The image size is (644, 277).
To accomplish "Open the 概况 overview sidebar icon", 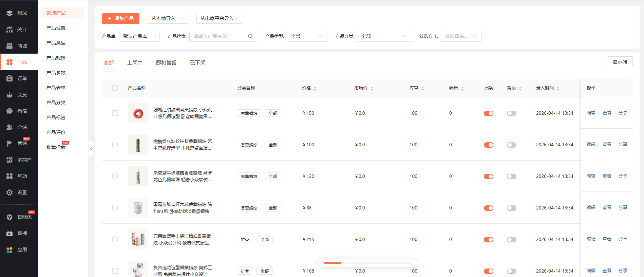I will [x=10, y=13].
